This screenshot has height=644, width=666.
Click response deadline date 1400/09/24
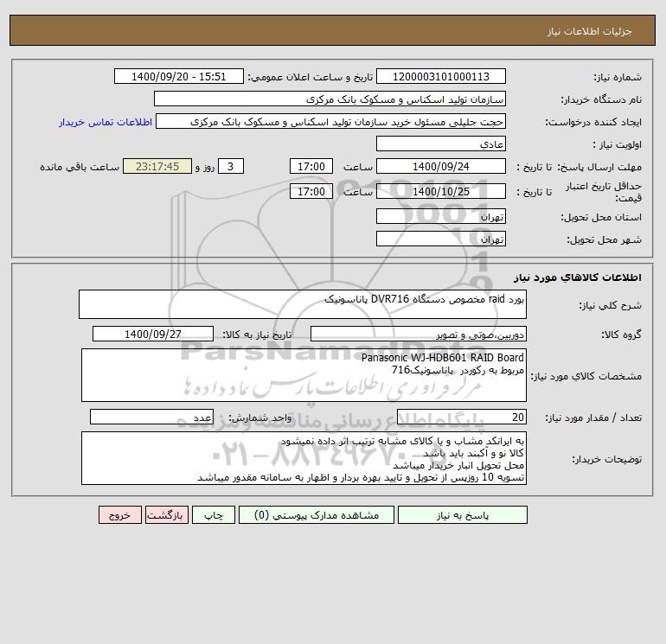point(441,167)
